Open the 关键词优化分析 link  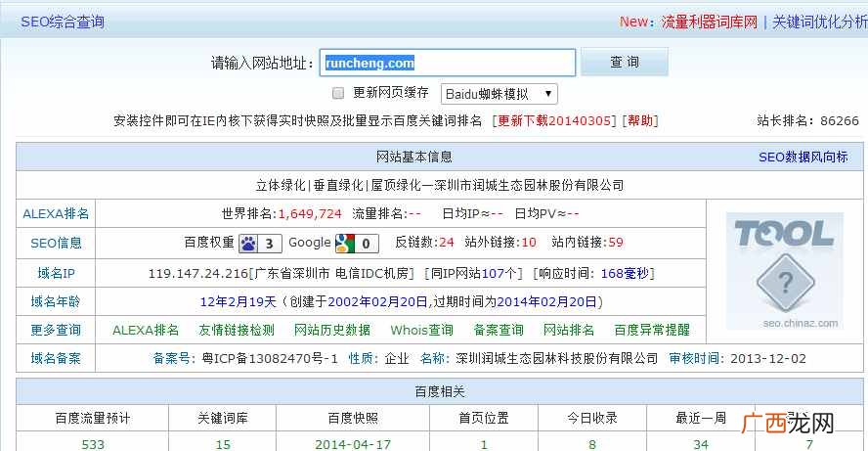click(x=820, y=23)
